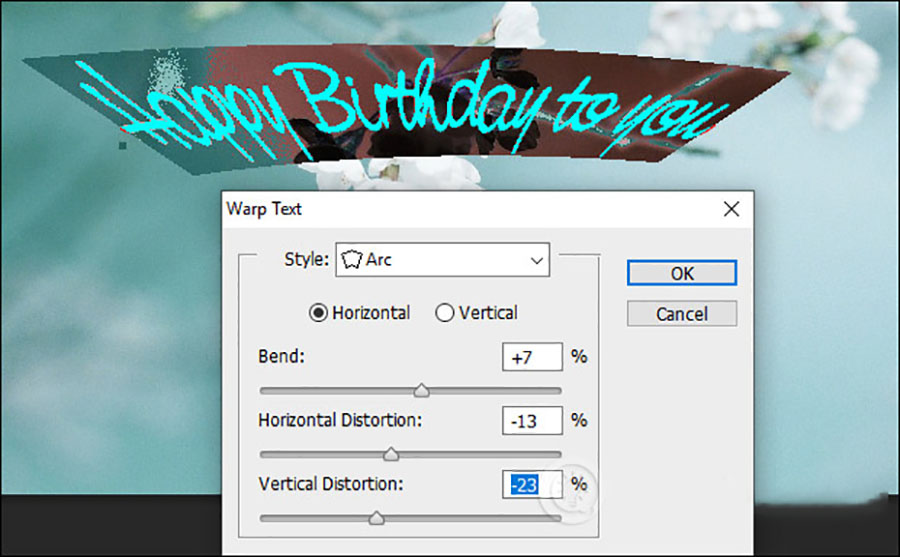Click the Arc shape icon in Style
The height and width of the screenshot is (557, 900).
[x=352, y=260]
